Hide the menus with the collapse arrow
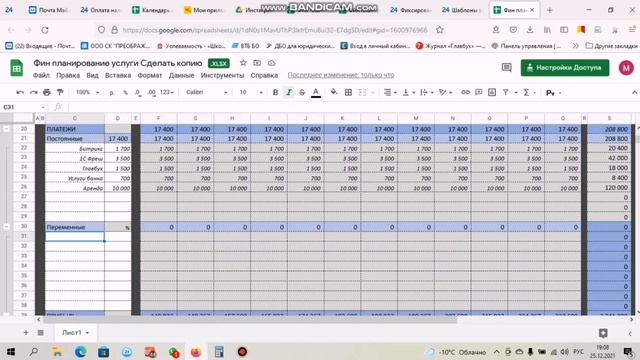This screenshot has width=640, height=360. 634,93
